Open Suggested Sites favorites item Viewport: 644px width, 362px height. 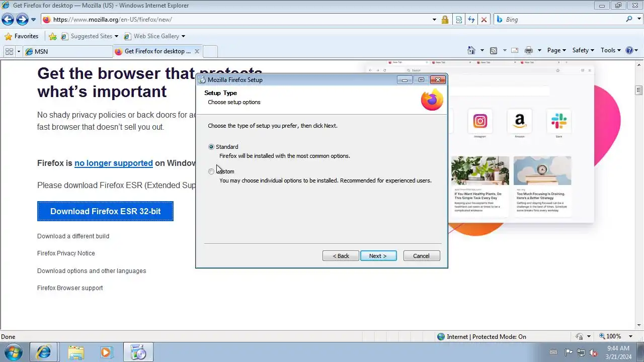tap(90, 36)
